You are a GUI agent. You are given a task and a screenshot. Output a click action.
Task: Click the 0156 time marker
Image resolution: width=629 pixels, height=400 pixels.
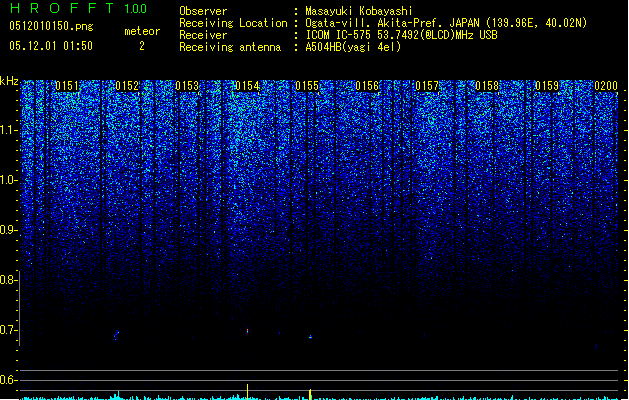click(367, 86)
